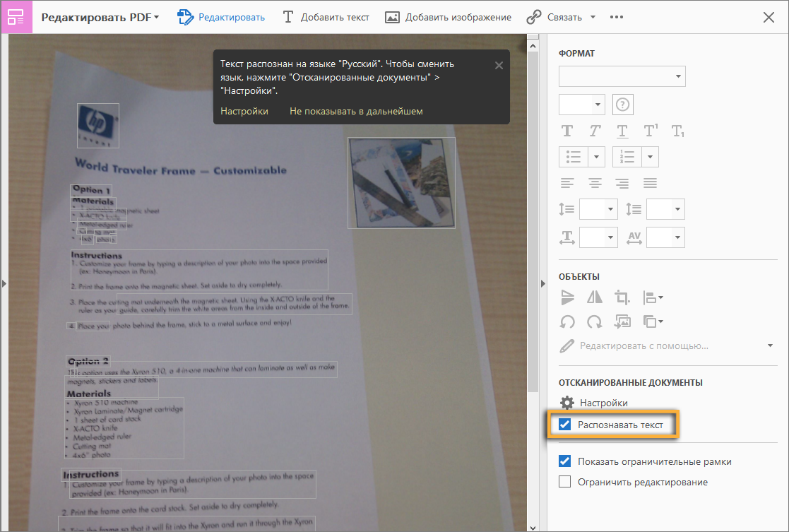
Task: Open the horizontal scaling value dropdown
Action: 599,237
